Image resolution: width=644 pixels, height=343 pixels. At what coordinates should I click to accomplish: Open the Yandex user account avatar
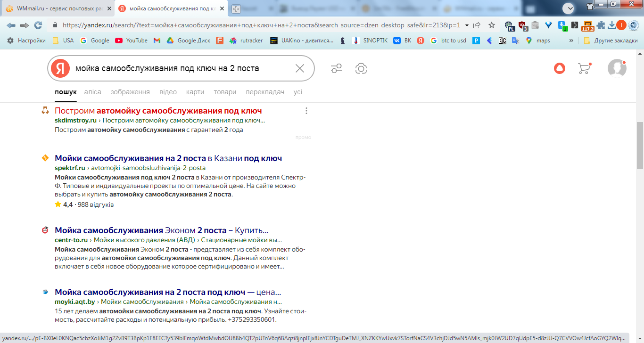(617, 68)
